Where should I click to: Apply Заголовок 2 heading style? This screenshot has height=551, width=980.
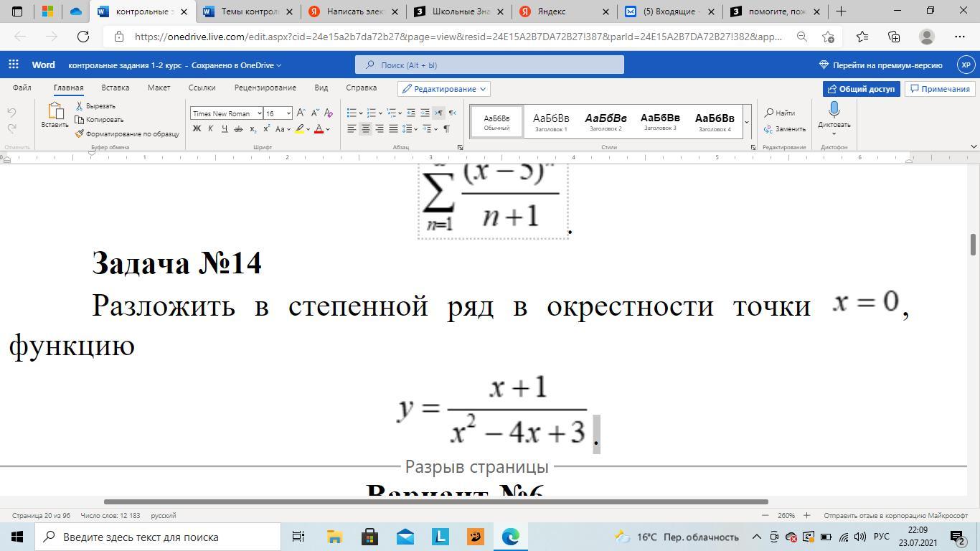click(606, 121)
